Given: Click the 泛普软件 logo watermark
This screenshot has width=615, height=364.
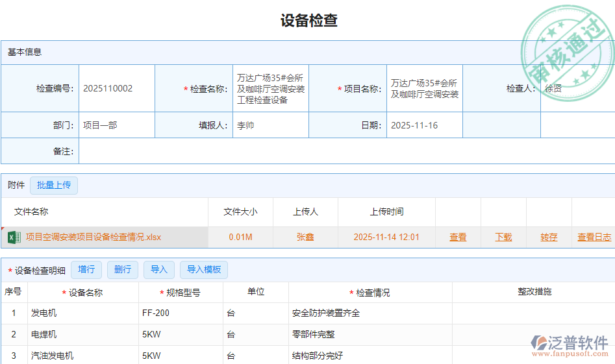Looking at the screenshot, I should click(570, 345).
